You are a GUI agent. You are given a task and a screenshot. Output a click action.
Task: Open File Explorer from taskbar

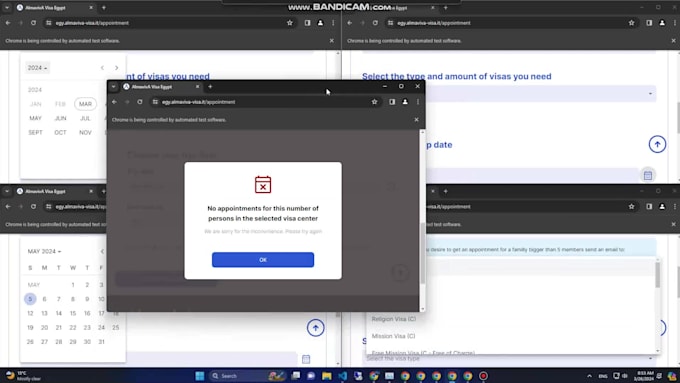pos(327,376)
